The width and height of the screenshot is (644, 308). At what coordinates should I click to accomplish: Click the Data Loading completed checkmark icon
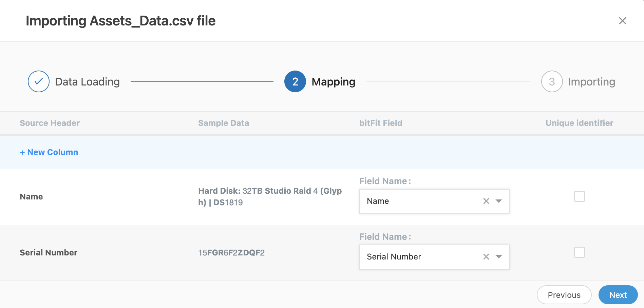coord(38,81)
